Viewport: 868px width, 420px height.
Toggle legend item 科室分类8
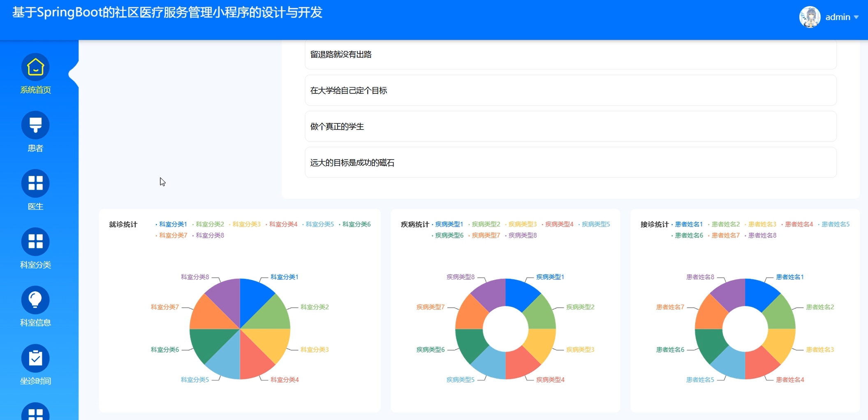click(208, 235)
